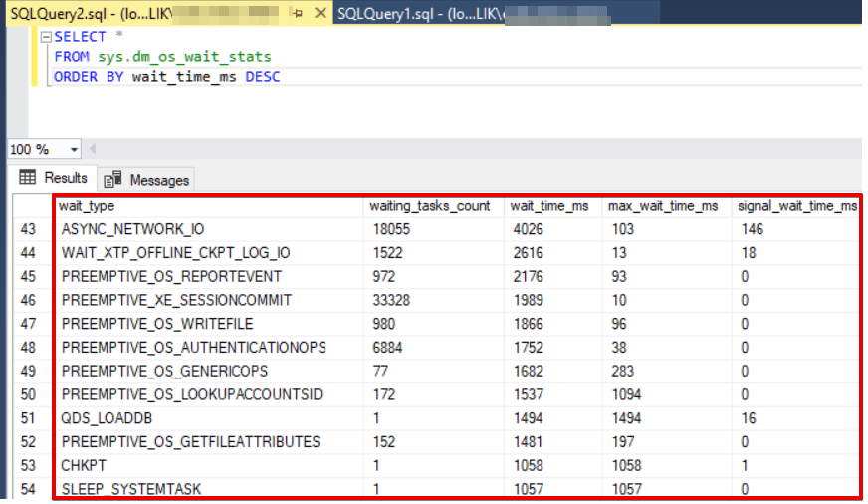Image resolution: width=868 pixels, height=504 pixels.
Task: Select row header 51
Action: coord(28,418)
